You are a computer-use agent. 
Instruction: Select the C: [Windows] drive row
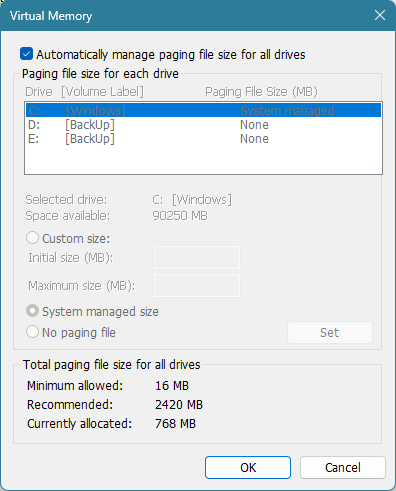pyautogui.click(x=203, y=110)
